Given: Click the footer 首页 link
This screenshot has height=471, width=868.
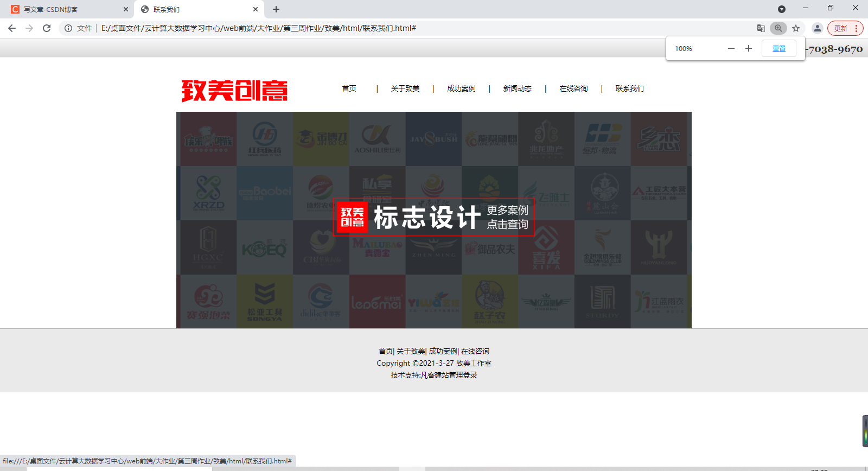Looking at the screenshot, I should 386,351.
